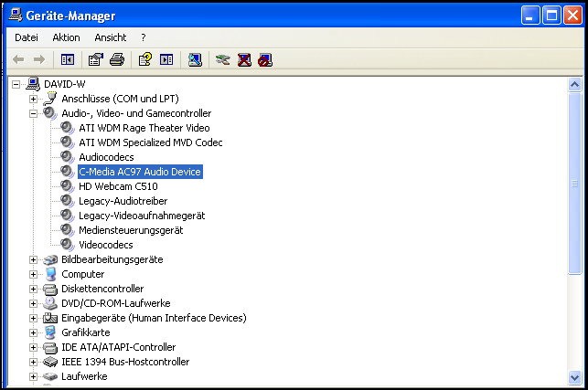The height and width of the screenshot is (390, 588).
Task: Expand Anschlüsse (COM und LPT)
Action: 33,99
